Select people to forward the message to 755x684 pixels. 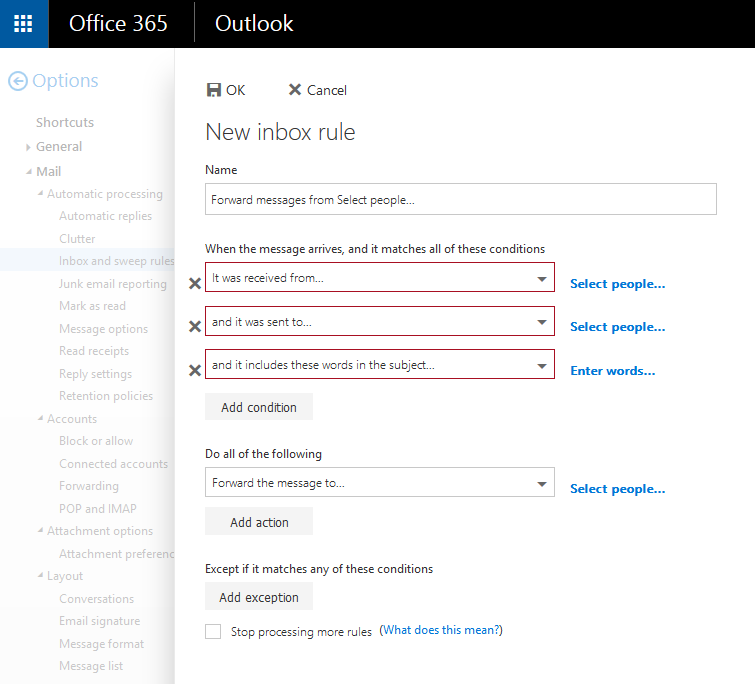coord(617,489)
